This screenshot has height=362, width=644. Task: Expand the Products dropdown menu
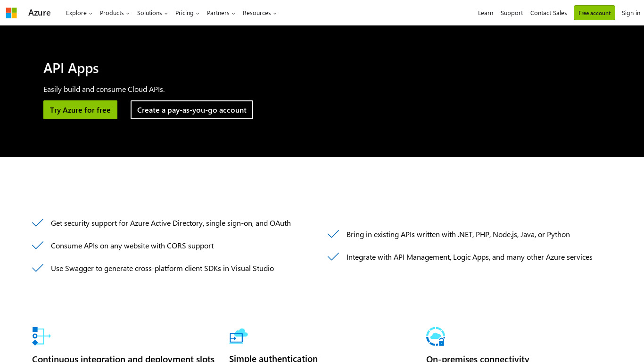115,13
